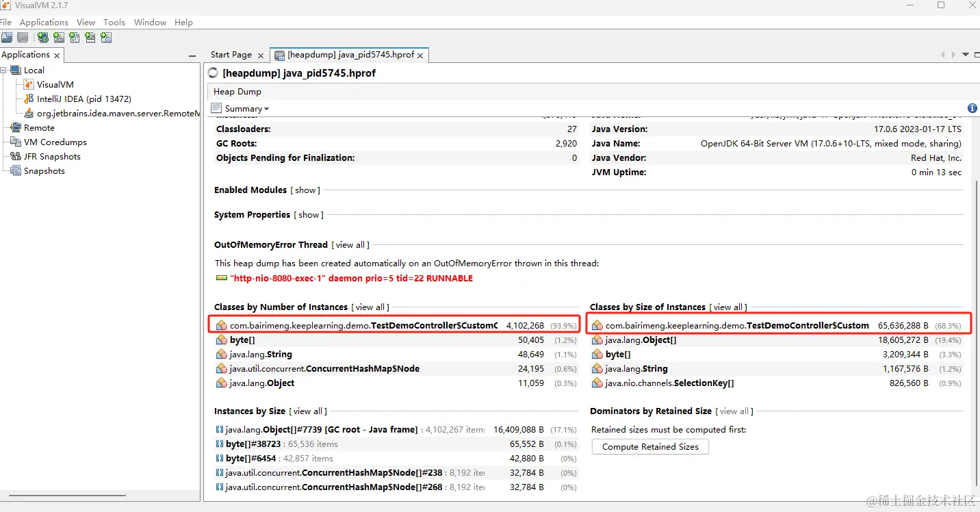
Task: Show the Enabled Modules list
Action: tap(305, 190)
